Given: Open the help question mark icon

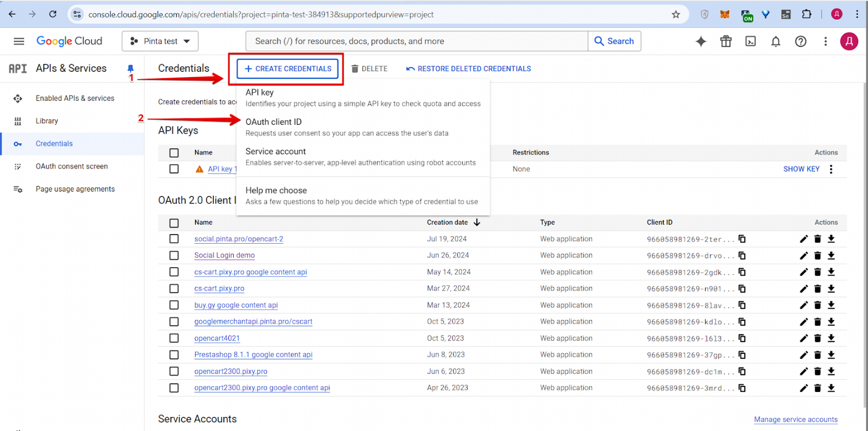Looking at the screenshot, I should point(801,41).
